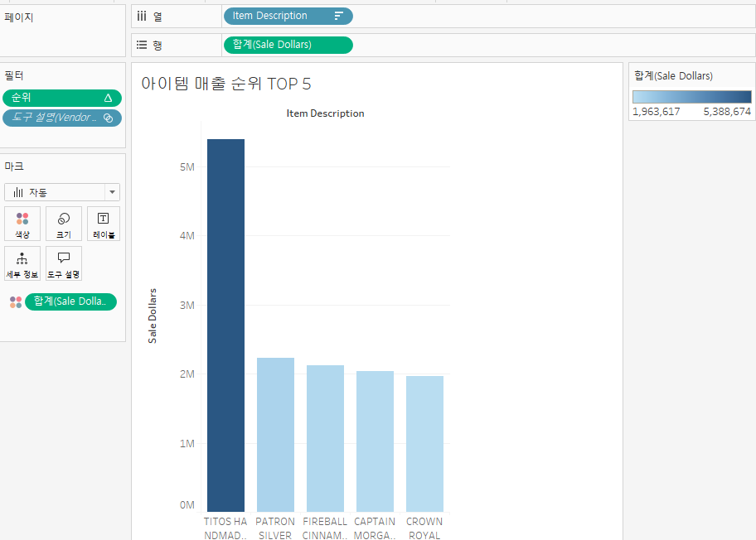
Task: Open the mark type 자동 dropdown
Action: click(61, 192)
